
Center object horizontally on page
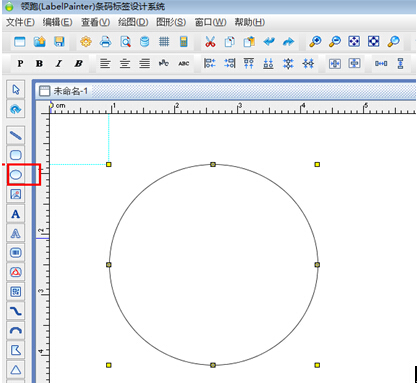click(x=335, y=63)
